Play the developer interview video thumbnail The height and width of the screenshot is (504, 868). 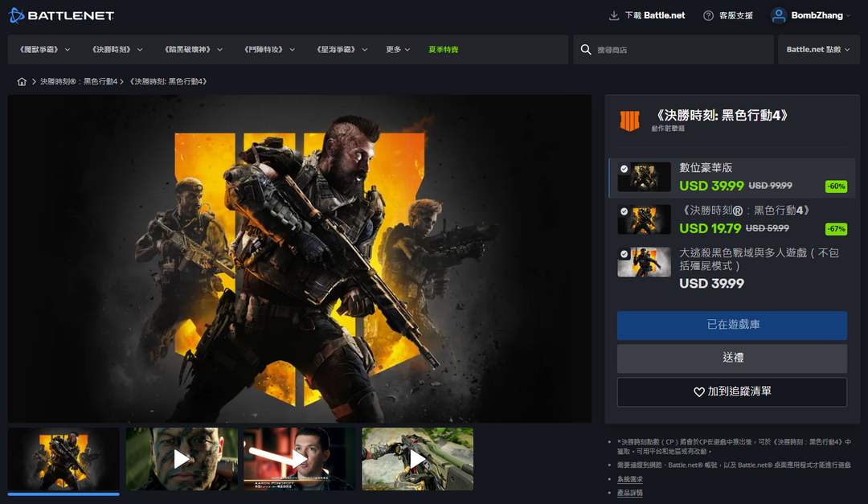click(300, 459)
